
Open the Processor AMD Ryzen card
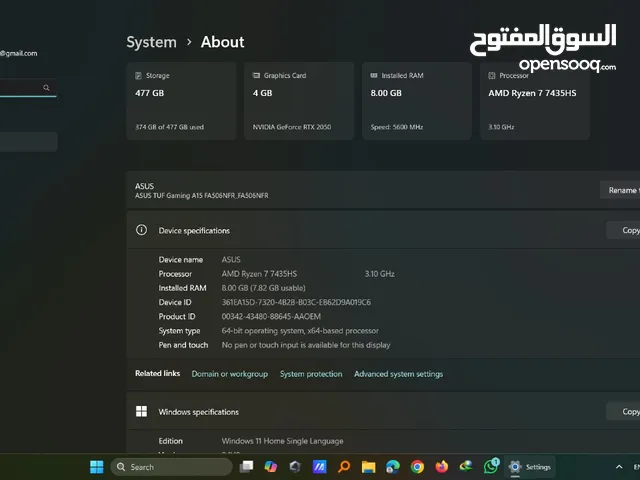pyautogui.click(x=535, y=101)
